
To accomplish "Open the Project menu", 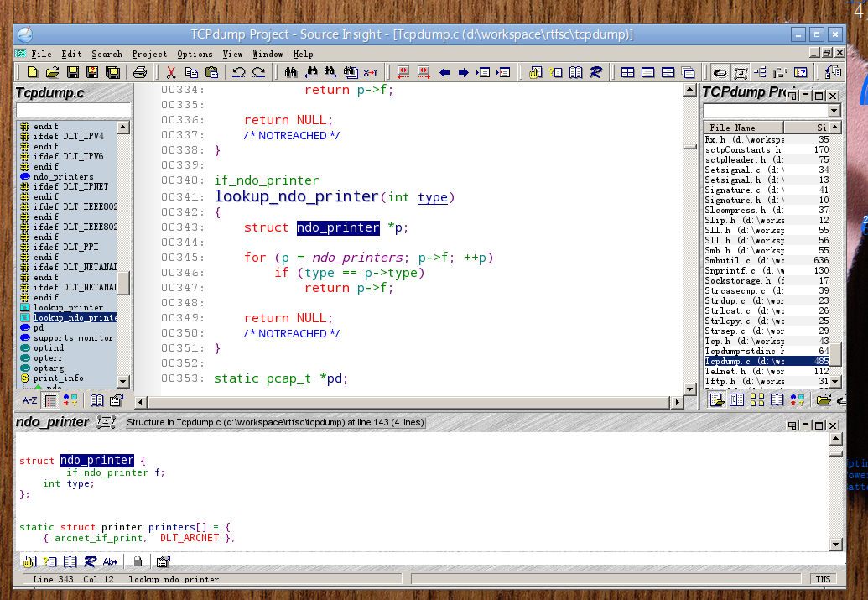I will 149,54.
